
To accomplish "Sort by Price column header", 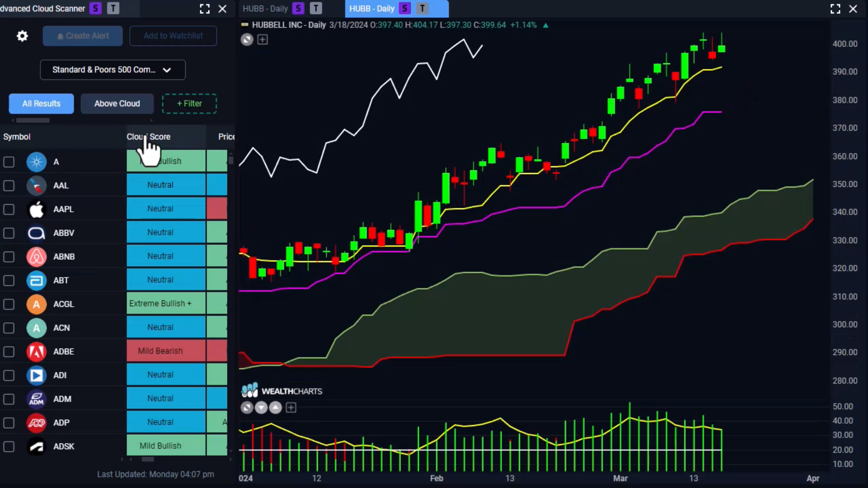I will point(226,136).
